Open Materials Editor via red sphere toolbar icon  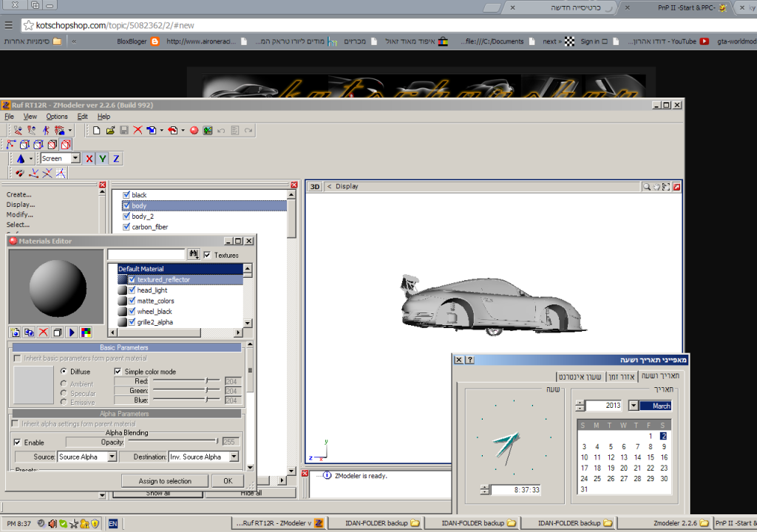coord(194,131)
